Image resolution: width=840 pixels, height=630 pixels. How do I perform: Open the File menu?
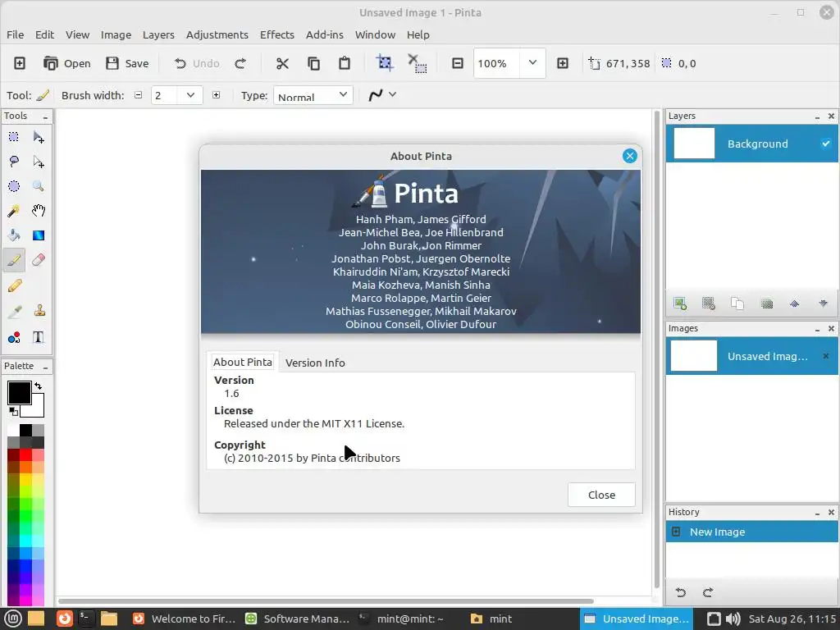(x=15, y=34)
